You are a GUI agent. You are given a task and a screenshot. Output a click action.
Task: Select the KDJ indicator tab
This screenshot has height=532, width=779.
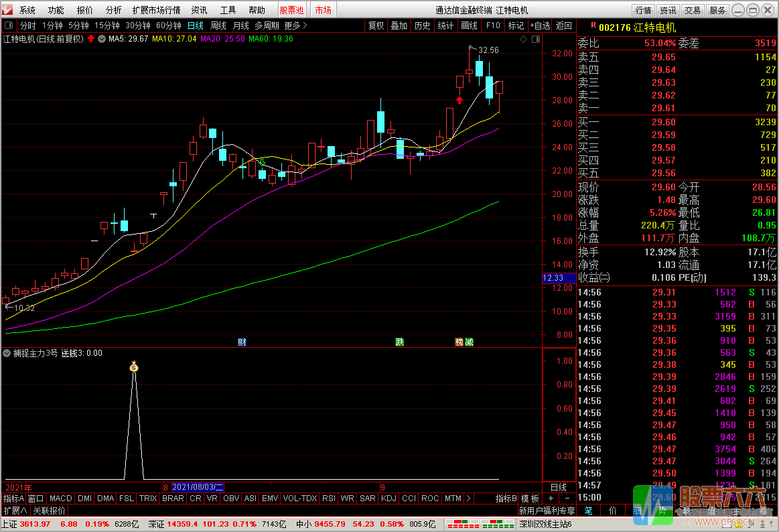(388, 498)
